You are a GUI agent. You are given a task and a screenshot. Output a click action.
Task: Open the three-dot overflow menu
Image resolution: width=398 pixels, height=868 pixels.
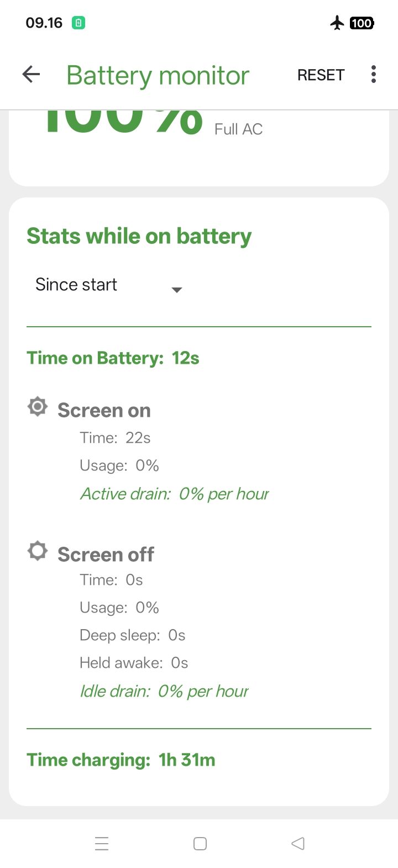(374, 74)
